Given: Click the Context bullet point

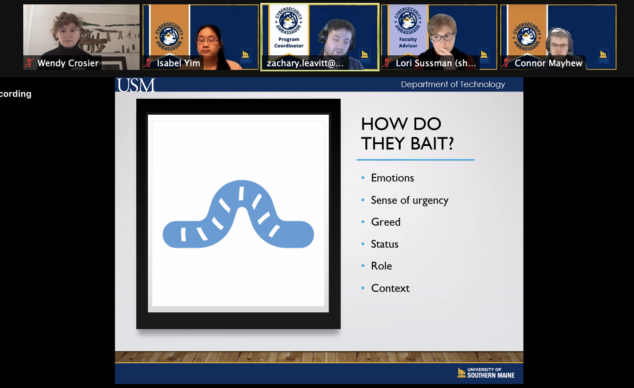Looking at the screenshot, I should tap(390, 288).
